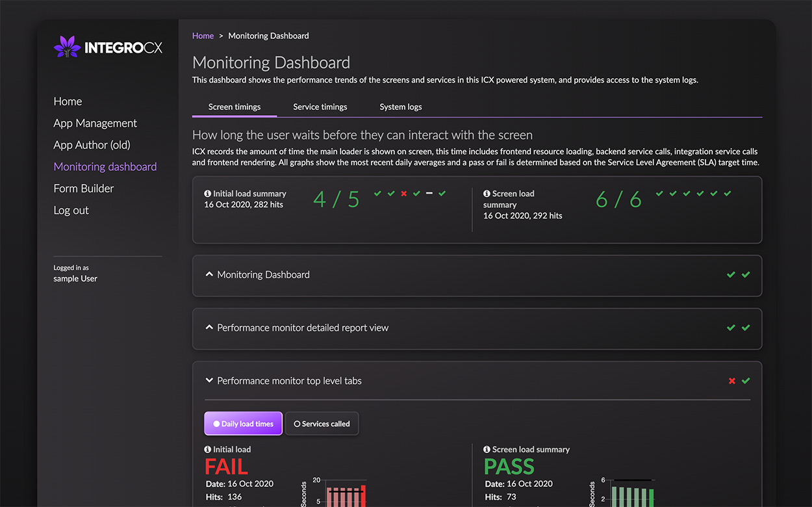The image size is (812, 507).
Task: Click the right green check on the detailed report view row
Action: pos(746,328)
